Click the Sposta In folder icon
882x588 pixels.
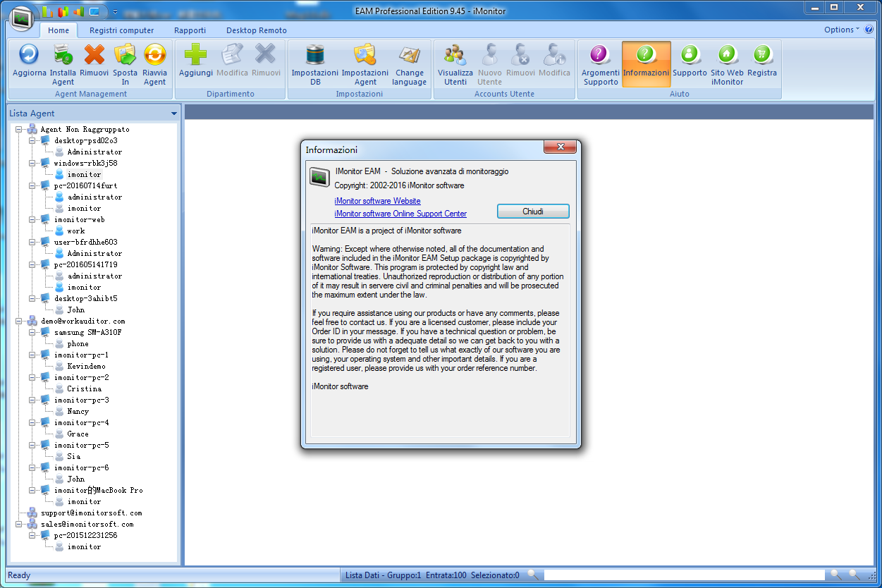125,55
